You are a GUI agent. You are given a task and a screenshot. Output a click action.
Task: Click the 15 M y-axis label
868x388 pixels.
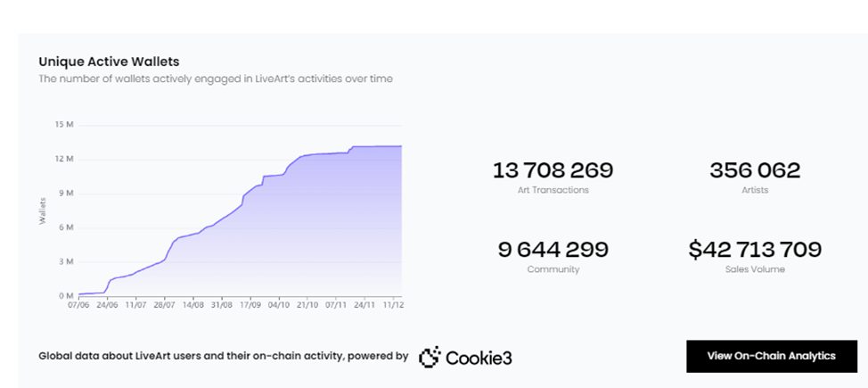(63, 124)
